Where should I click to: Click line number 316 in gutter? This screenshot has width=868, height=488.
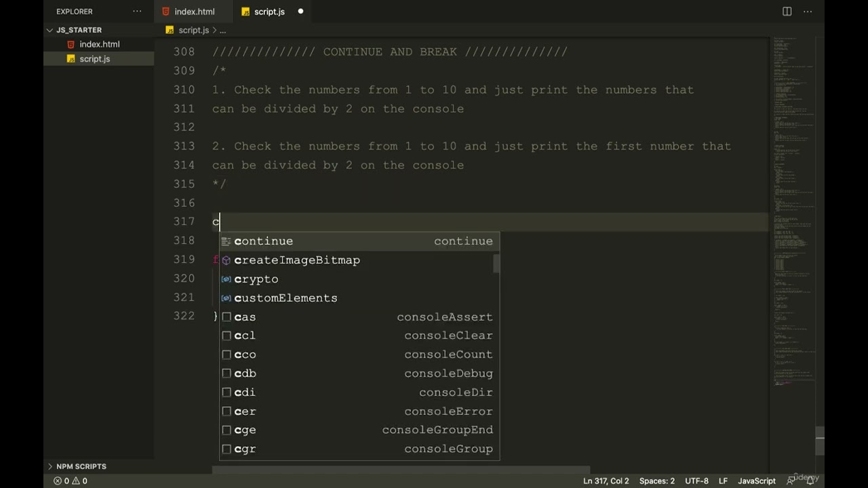pos(184,203)
